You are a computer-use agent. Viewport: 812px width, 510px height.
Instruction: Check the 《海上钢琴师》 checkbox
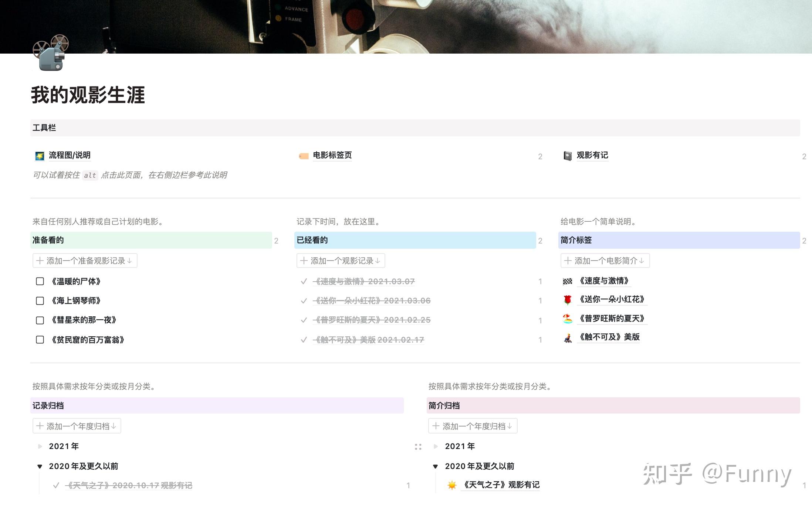tap(40, 300)
